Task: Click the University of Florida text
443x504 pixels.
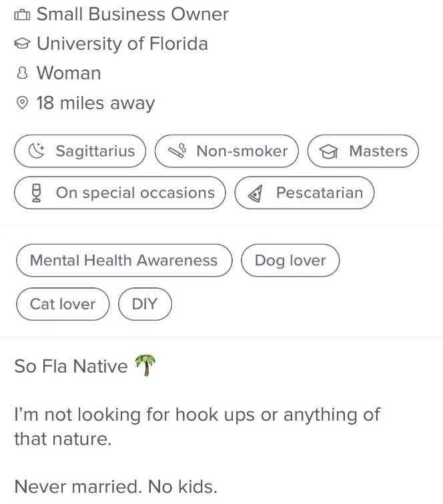Action: point(122,44)
